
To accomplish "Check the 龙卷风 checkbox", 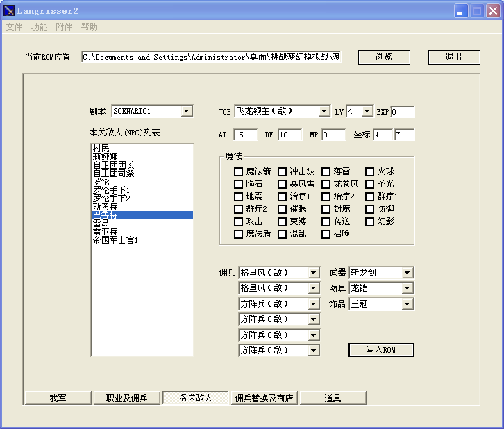I will pyautogui.click(x=326, y=184).
